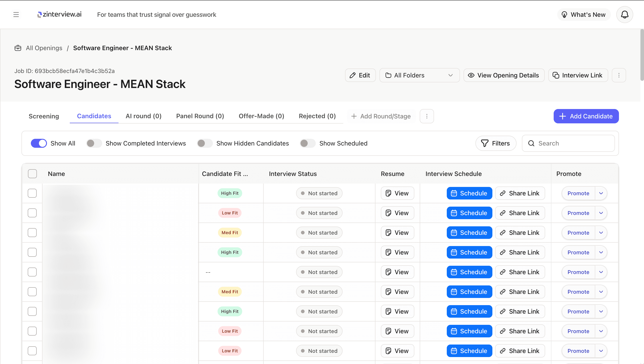Check the first High Fit candidate's checkbox
The width and height of the screenshot is (644, 364).
click(x=32, y=193)
